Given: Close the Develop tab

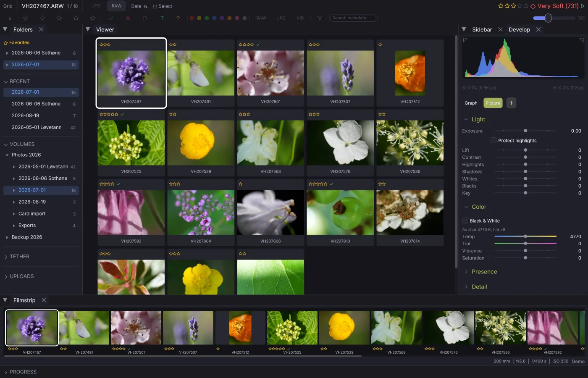Looking at the screenshot, I should (538, 29).
